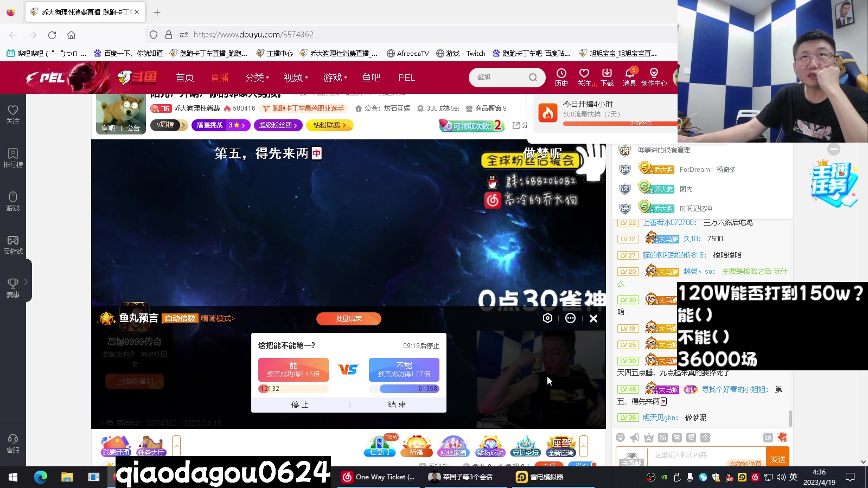
Task: Expand the 视频 dropdown in top navigation
Action: pos(295,78)
